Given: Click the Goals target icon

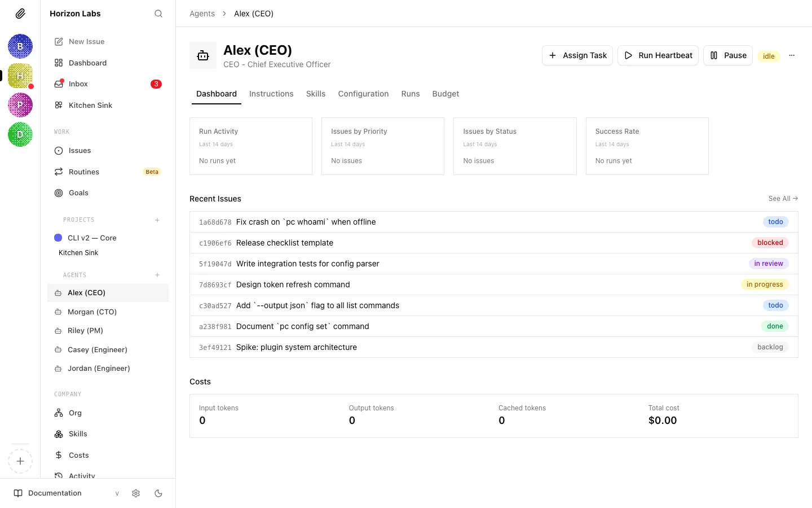Looking at the screenshot, I should [59, 193].
